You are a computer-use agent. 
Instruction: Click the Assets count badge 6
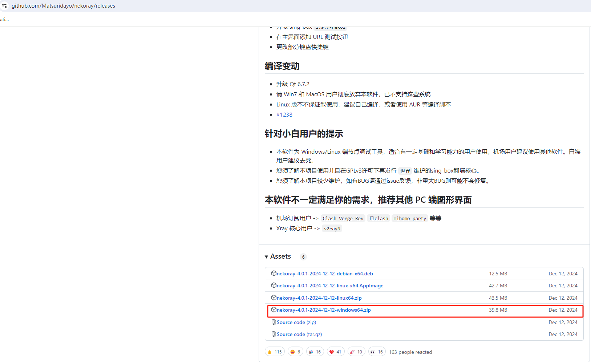click(303, 257)
